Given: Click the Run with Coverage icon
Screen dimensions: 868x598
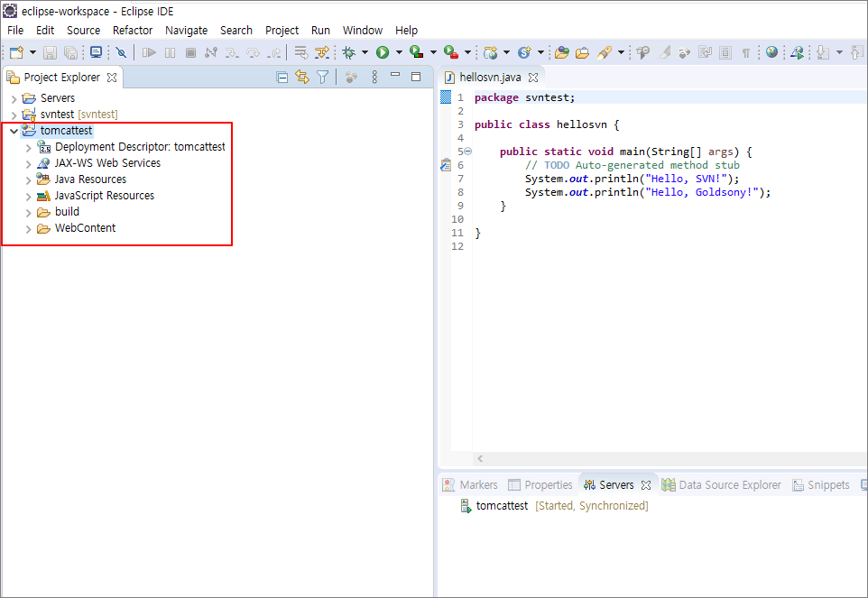Looking at the screenshot, I should (x=417, y=52).
